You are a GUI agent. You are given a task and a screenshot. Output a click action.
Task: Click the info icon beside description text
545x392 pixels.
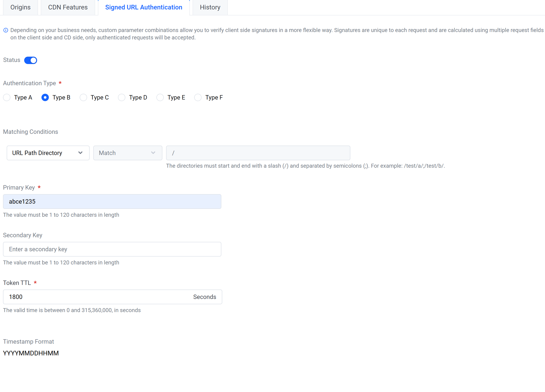[6, 30]
